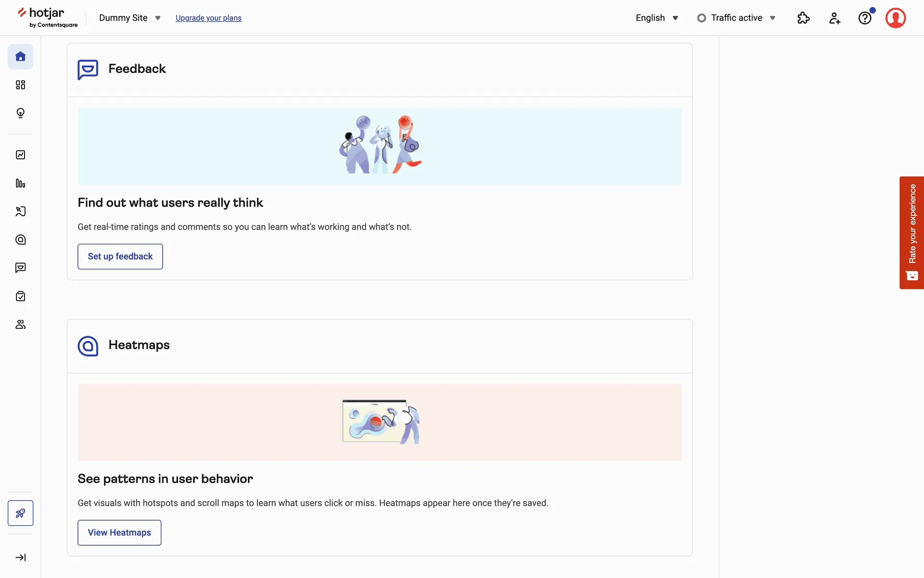
Task: Open Surveys clipboard icon in sidebar
Action: click(x=20, y=296)
